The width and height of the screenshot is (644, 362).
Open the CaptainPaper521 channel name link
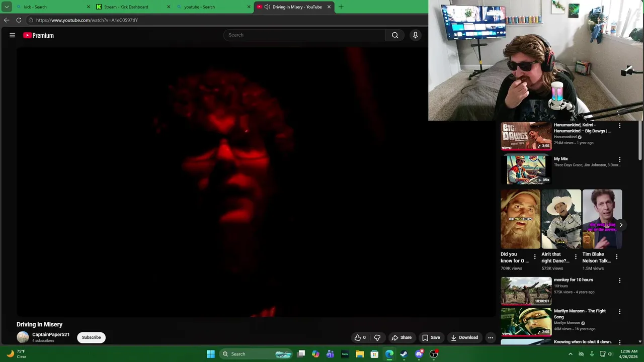click(x=51, y=334)
